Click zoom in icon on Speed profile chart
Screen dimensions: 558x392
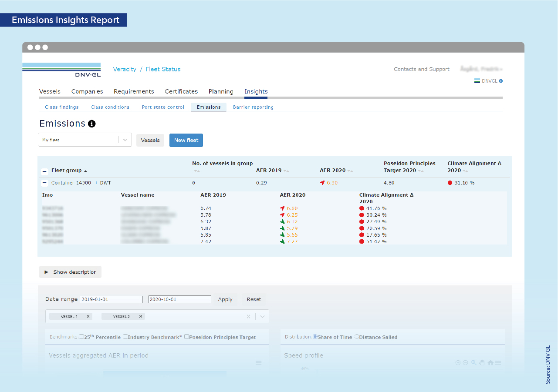point(458,362)
